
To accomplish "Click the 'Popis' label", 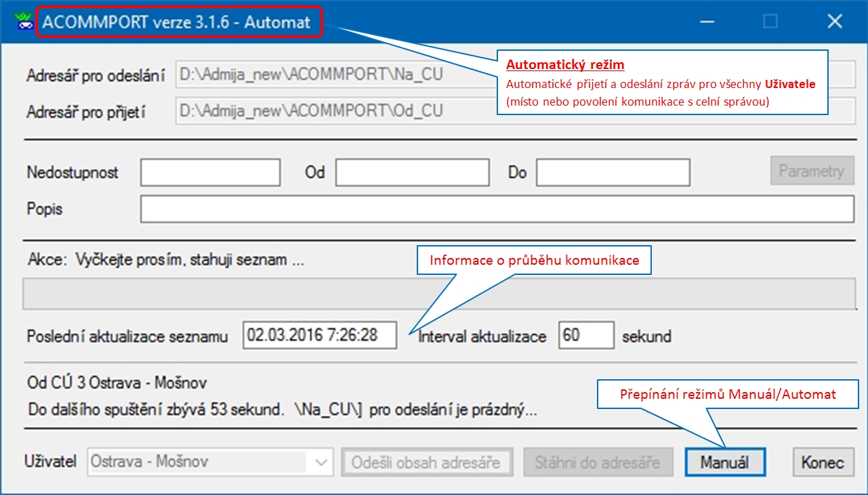I will (45, 209).
